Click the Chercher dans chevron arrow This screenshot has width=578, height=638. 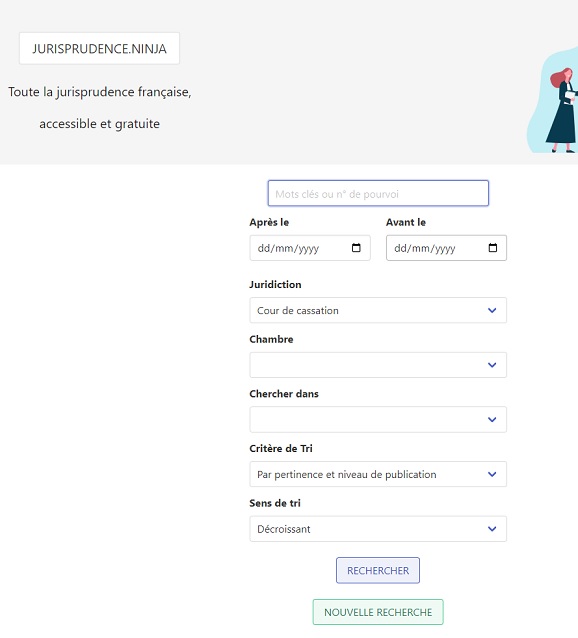492,420
